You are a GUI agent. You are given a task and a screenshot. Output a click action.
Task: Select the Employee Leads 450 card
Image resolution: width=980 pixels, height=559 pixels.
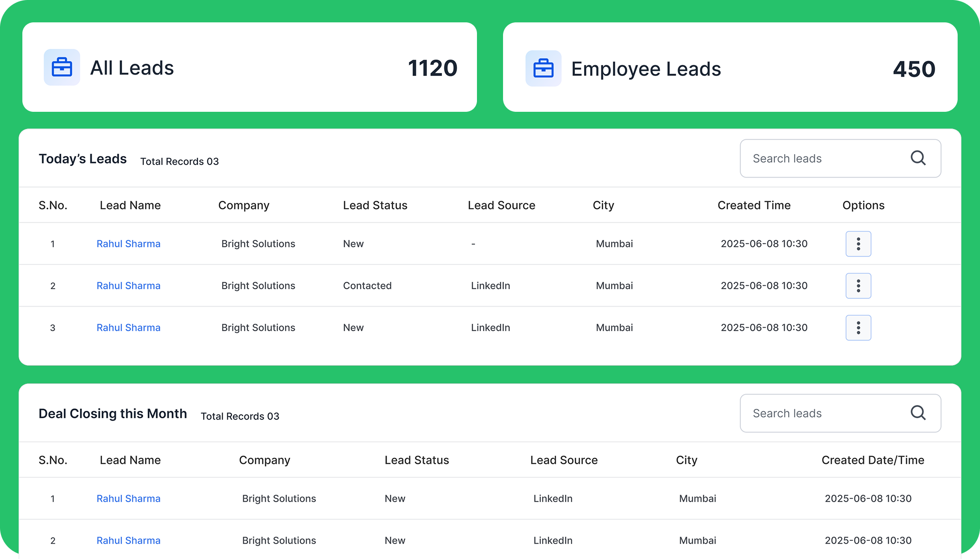point(730,67)
